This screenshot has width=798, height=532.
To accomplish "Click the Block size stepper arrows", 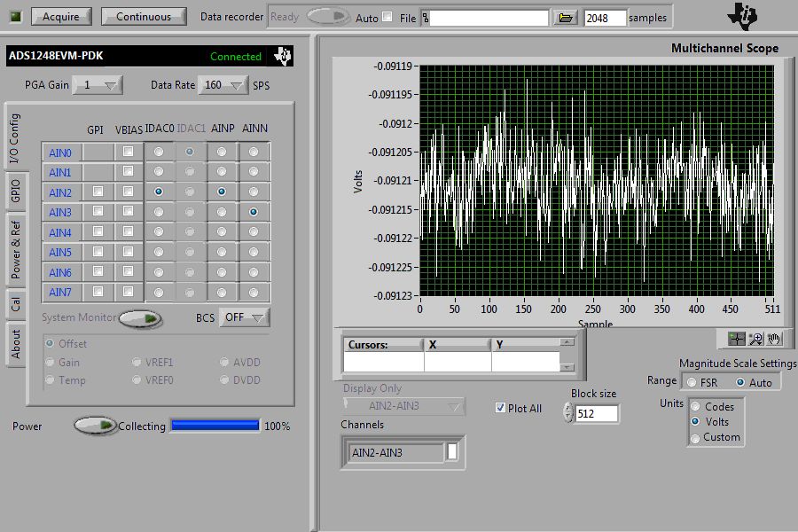I will pyautogui.click(x=568, y=413).
